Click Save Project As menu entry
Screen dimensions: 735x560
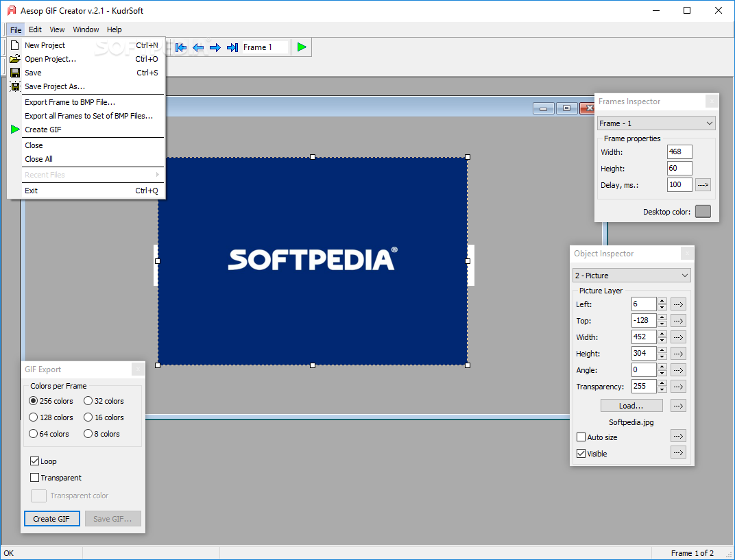pyautogui.click(x=55, y=86)
